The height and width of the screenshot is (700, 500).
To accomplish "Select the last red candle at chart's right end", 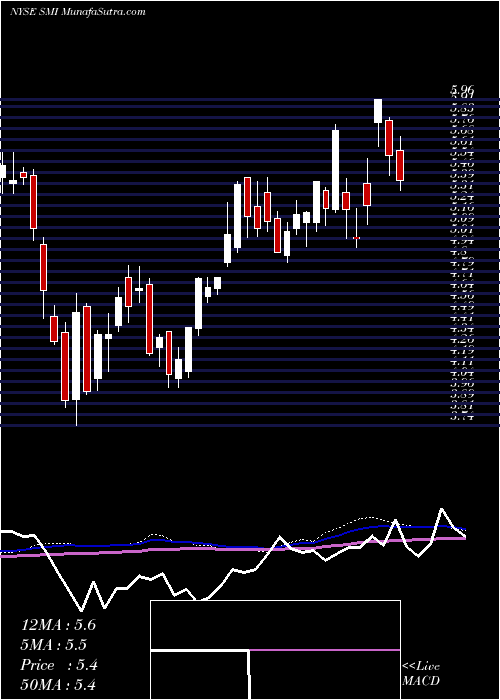I will [x=400, y=164].
